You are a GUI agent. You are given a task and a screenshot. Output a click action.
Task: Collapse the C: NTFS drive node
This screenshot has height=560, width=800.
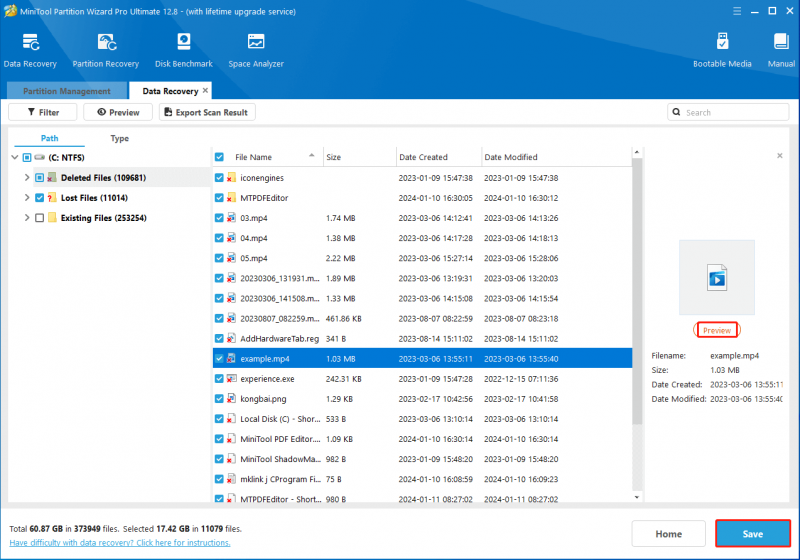pyautogui.click(x=15, y=158)
